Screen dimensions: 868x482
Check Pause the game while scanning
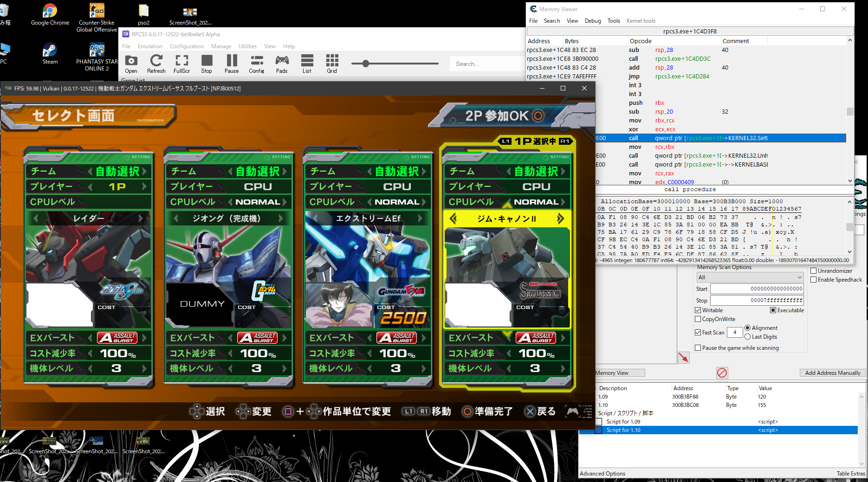tap(698, 348)
